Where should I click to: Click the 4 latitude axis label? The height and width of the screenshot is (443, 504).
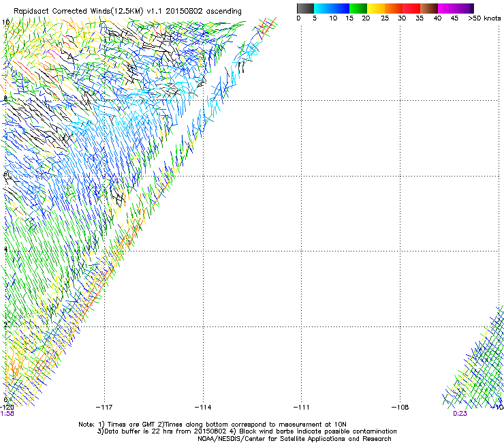(x=5, y=249)
